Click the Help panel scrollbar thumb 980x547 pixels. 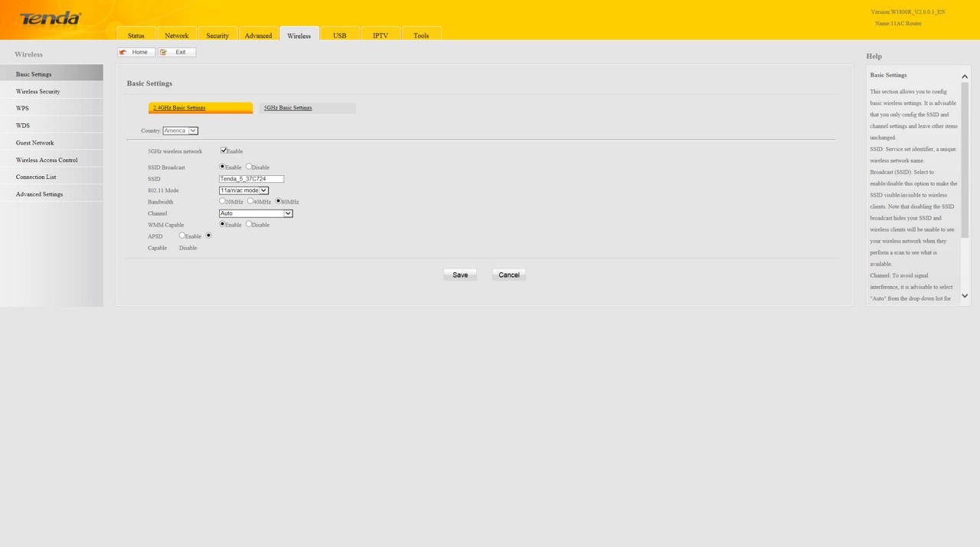coord(965,160)
